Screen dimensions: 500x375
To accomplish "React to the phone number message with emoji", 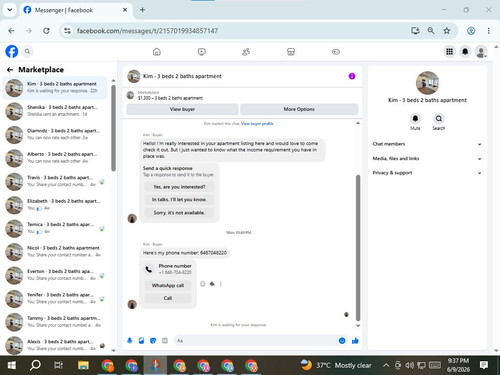I will click(x=202, y=284).
